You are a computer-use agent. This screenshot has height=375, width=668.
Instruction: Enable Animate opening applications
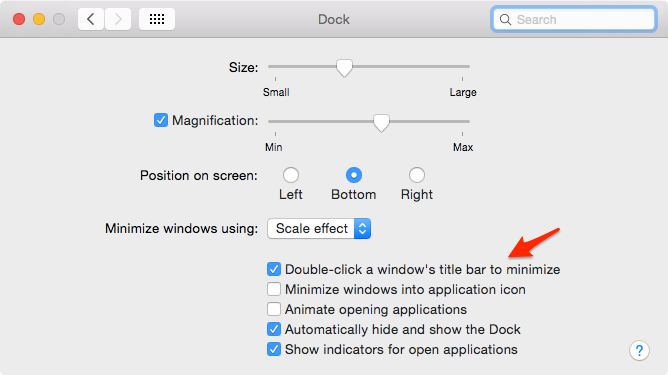(x=274, y=309)
